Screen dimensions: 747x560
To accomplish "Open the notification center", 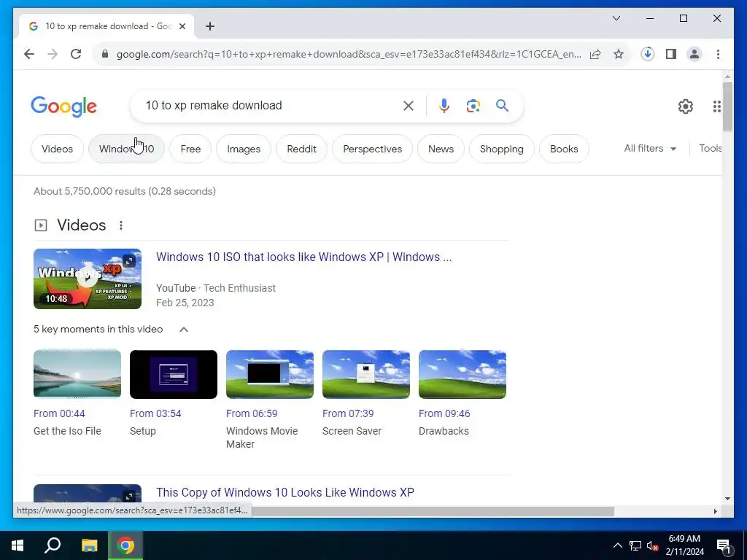I will pyautogui.click(x=724, y=545).
